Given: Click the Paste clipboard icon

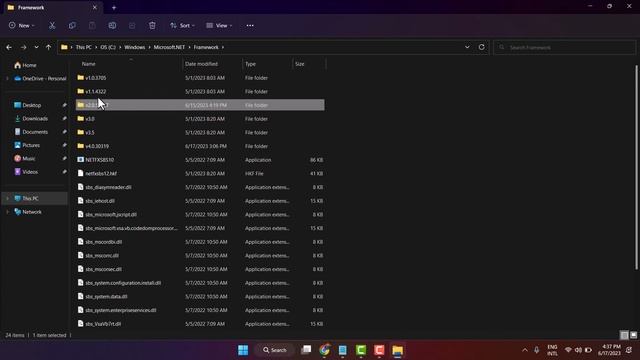Looking at the screenshot, I should tap(92, 25).
